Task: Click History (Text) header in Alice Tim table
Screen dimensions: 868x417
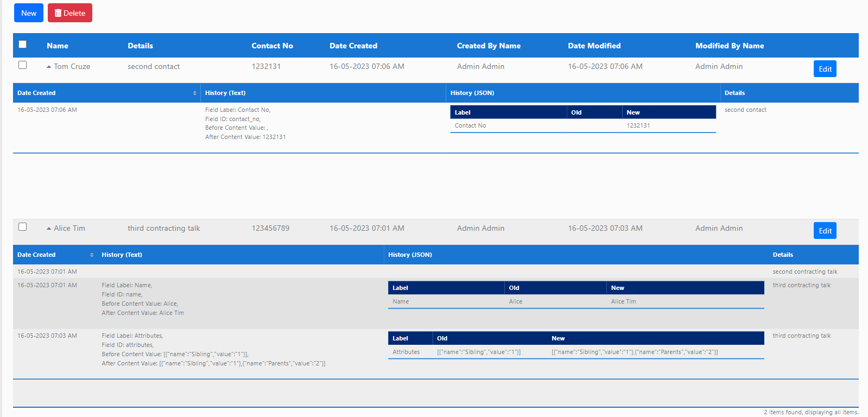Action: [122, 255]
